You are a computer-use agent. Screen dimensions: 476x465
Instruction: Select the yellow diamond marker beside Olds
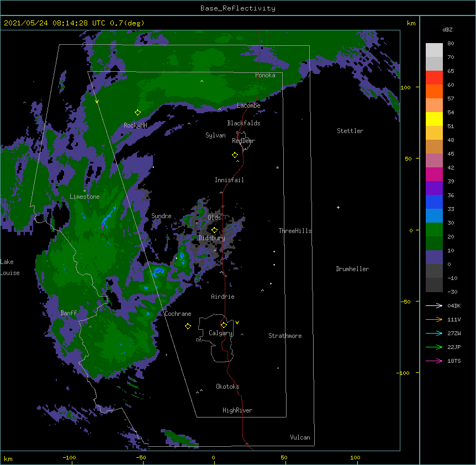214,230
